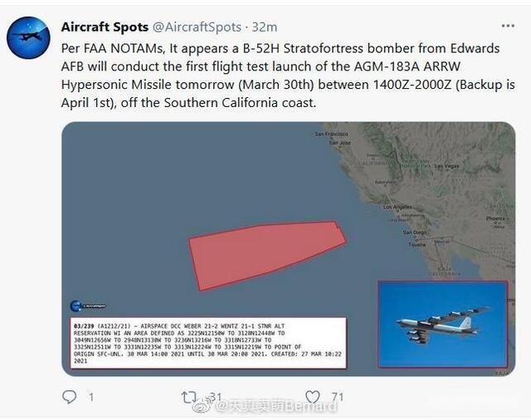Retweet using the retweet arrows icon

click(x=188, y=397)
